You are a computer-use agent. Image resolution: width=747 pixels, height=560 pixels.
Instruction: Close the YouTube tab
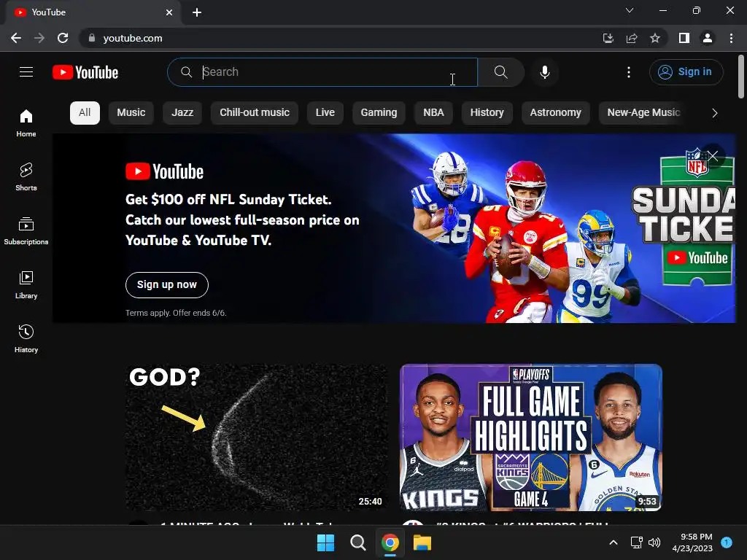(x=169, y=12)
